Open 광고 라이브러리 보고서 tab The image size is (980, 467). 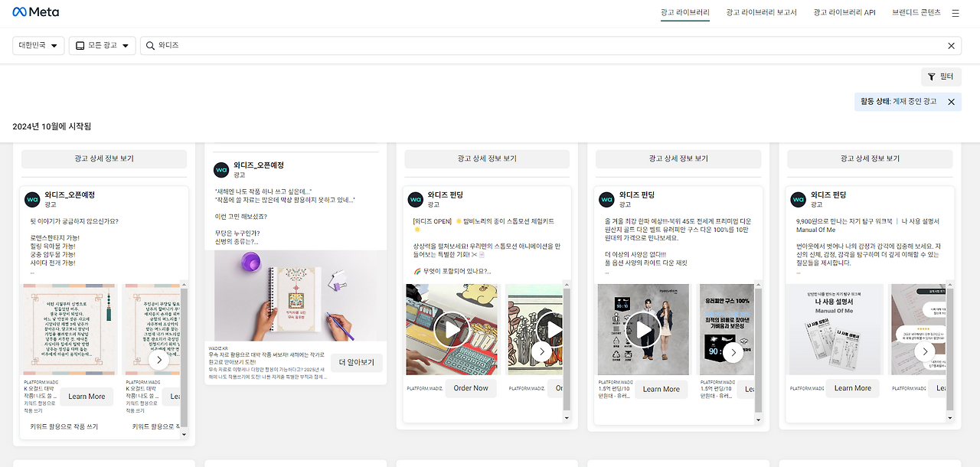[761, 13]
